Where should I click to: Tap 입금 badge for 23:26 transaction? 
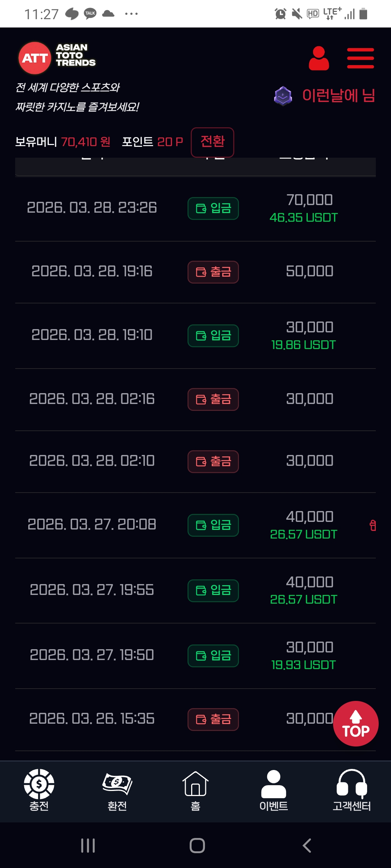(x=213, y=208)
